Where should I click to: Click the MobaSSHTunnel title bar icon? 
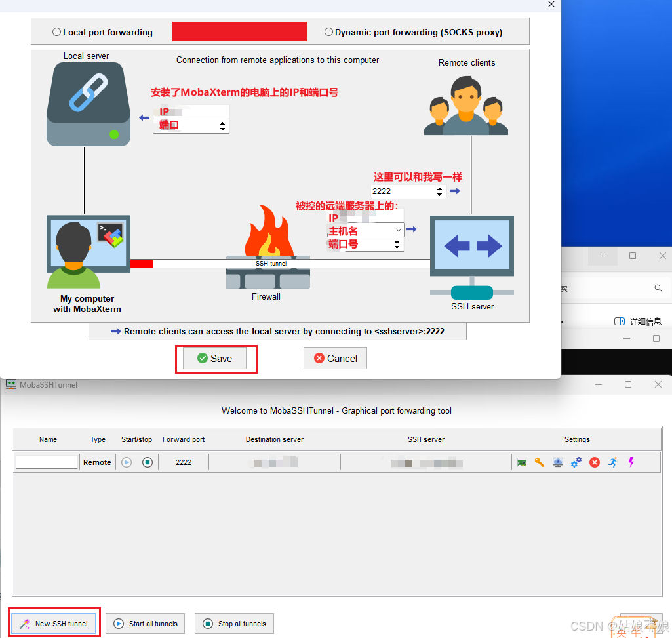point(11,385)
